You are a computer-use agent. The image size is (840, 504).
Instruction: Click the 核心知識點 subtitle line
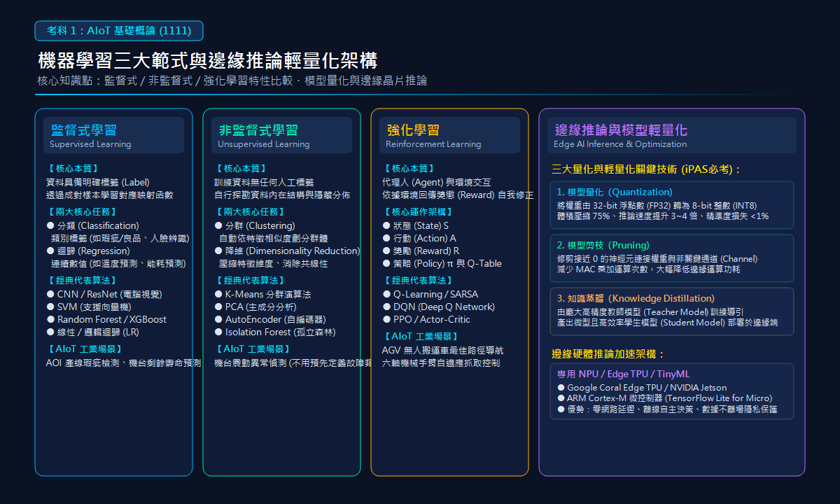tap(232, 80)
